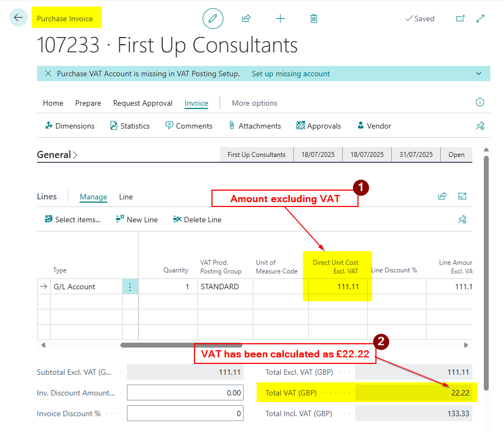Open the row options three-dot menu
This screenshot has height=432, width=504.
pos(130,287)
